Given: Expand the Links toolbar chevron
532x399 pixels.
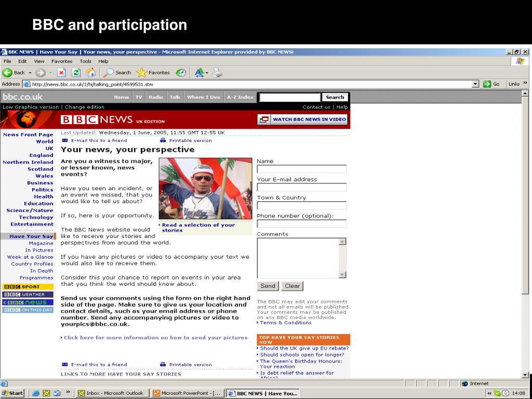Looking at the screenshot, I should [x=526, y=83].
